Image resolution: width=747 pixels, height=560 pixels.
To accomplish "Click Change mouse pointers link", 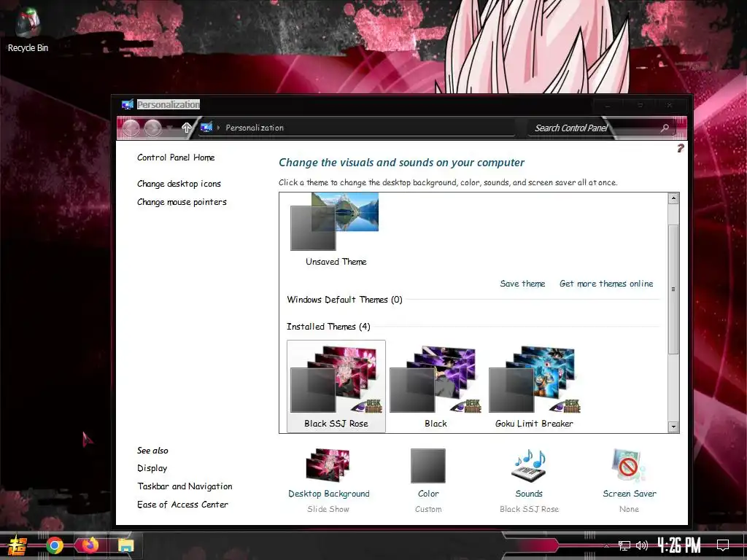I will pyautogui.click(x=182, y=202).
